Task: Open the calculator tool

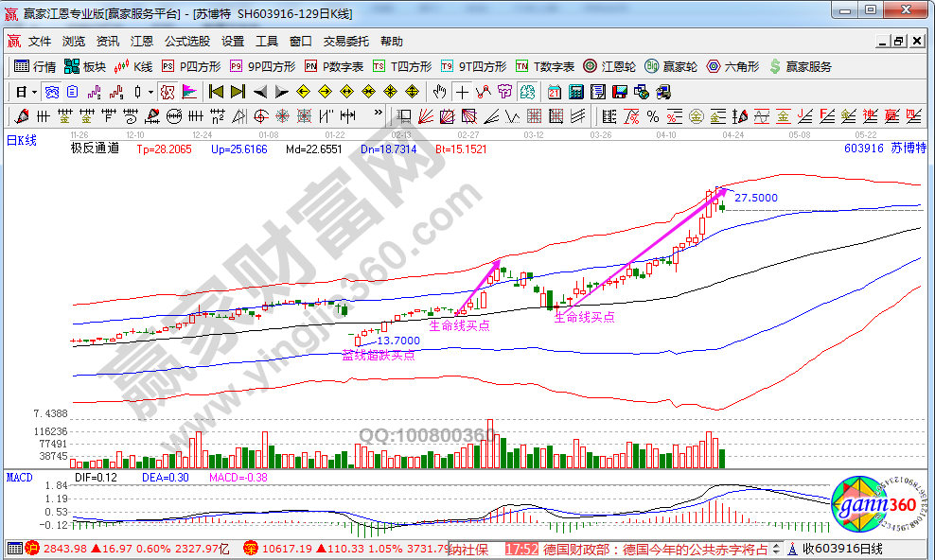Action: (576, 93)
